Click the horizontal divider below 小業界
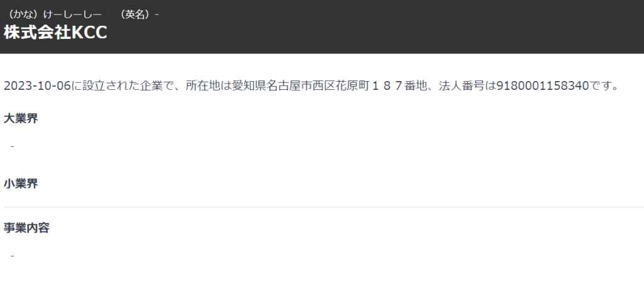Viewport: 644px width, 286px height. (324, 207)
